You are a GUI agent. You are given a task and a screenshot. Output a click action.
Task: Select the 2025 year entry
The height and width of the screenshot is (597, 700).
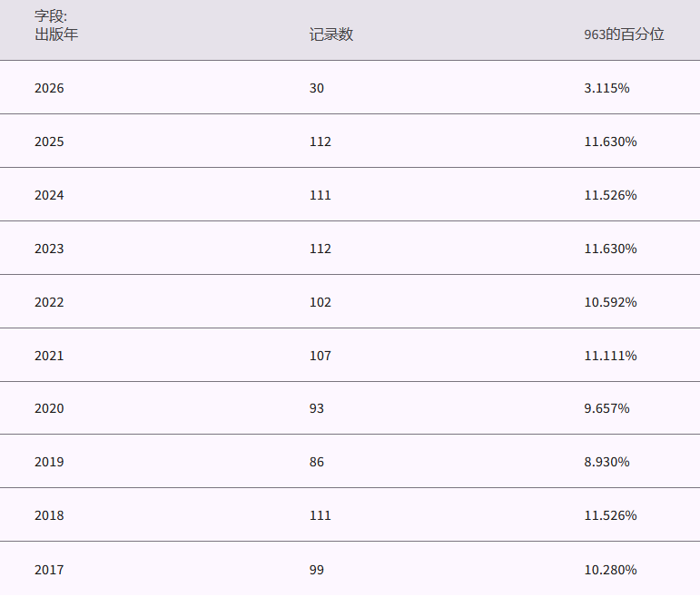tap(49, 142)
